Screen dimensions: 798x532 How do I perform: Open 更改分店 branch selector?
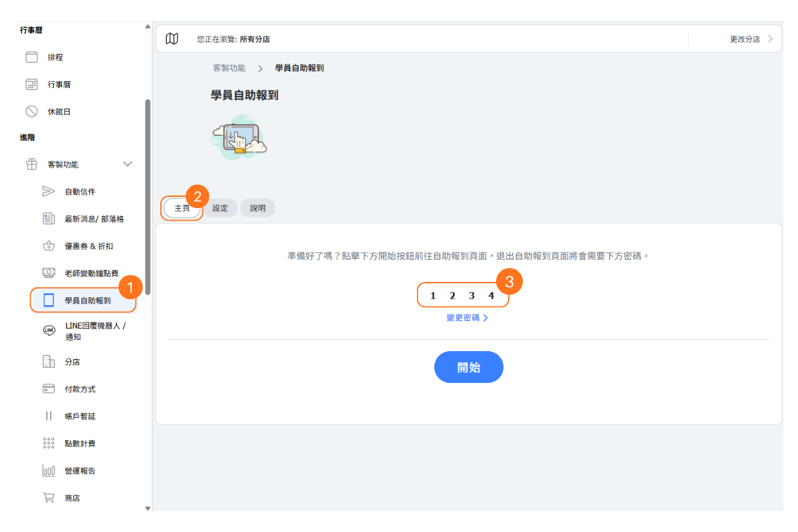click(x=751, y=39)
